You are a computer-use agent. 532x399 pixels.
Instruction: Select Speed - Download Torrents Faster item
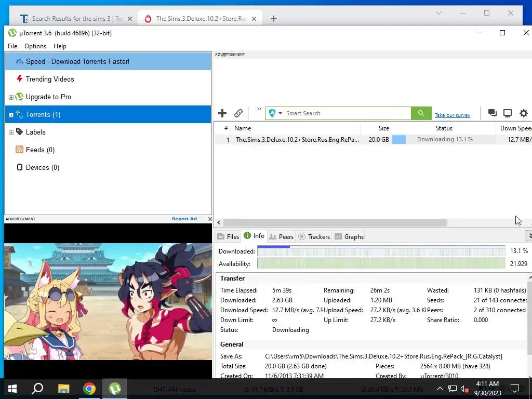pyautogui.click(x=108, y=61)
